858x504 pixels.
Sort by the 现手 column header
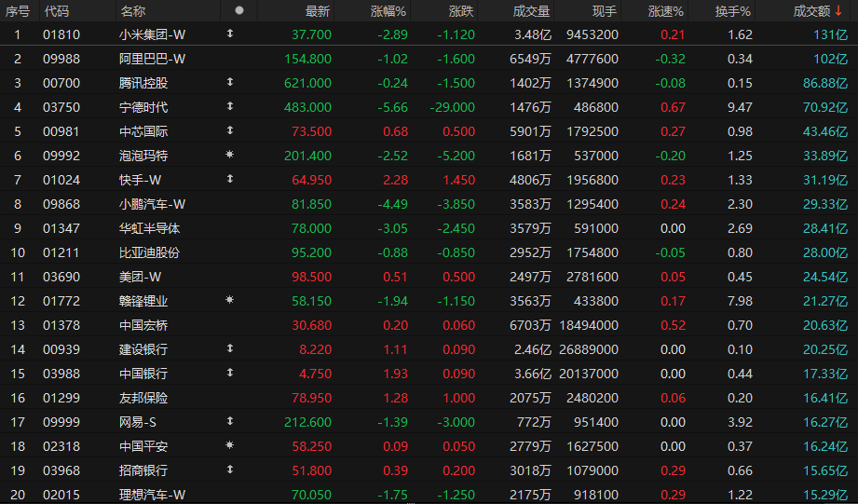coord(605,11)
